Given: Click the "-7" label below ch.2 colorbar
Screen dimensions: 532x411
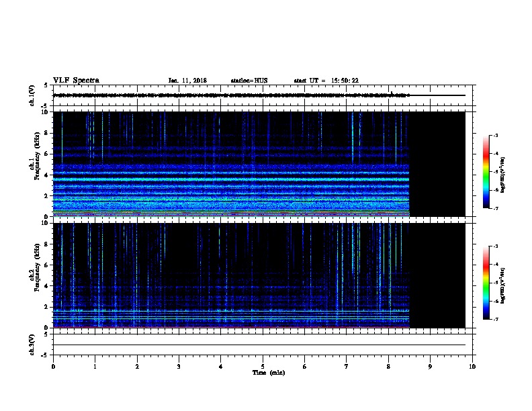Looking at the screenshot, I should click(x=495, y=319).
